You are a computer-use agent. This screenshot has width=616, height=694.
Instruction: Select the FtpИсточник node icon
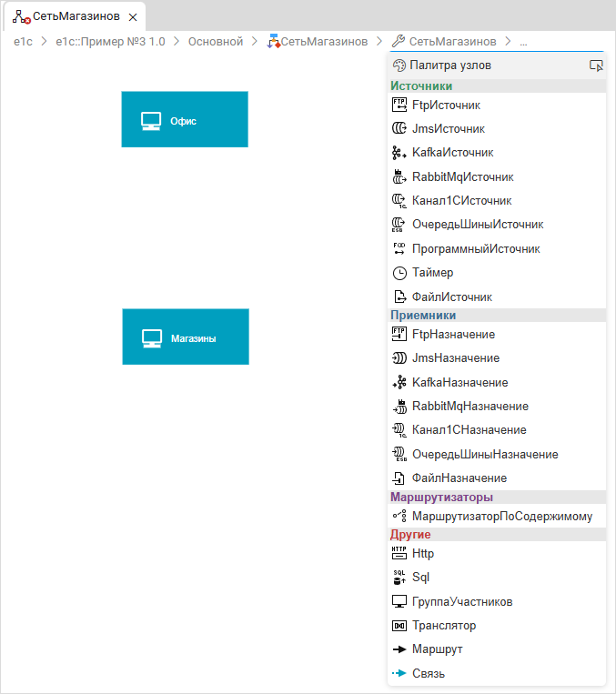[398, 106]
